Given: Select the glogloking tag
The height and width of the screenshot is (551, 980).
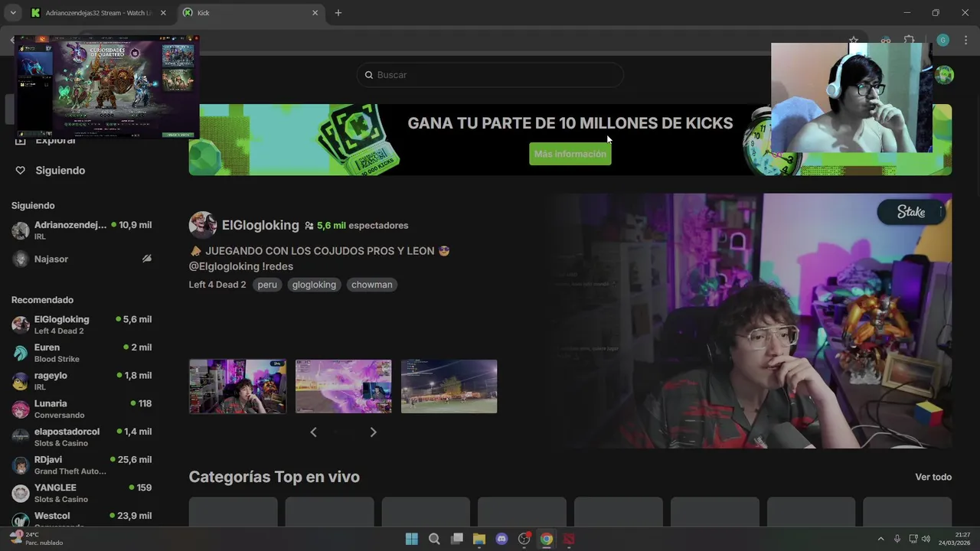Looking at the screenshot, I should (x=314, y=285).
